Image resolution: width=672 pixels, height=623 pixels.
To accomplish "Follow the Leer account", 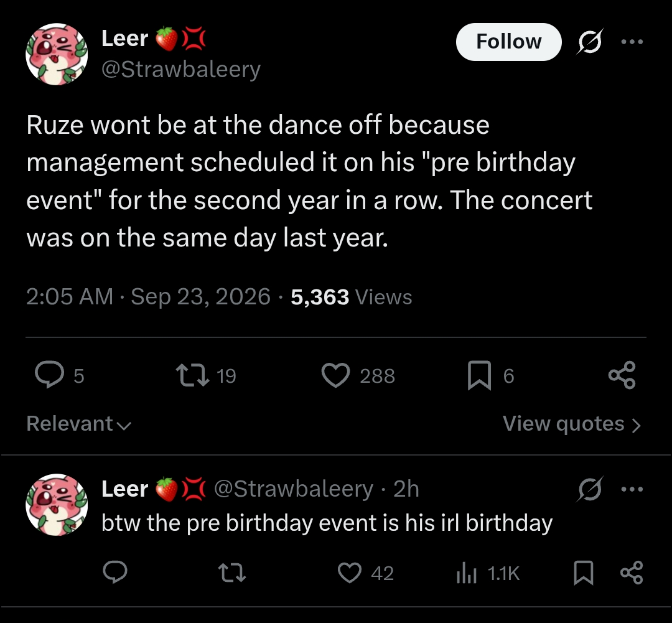I will click(x=509, y=42).
